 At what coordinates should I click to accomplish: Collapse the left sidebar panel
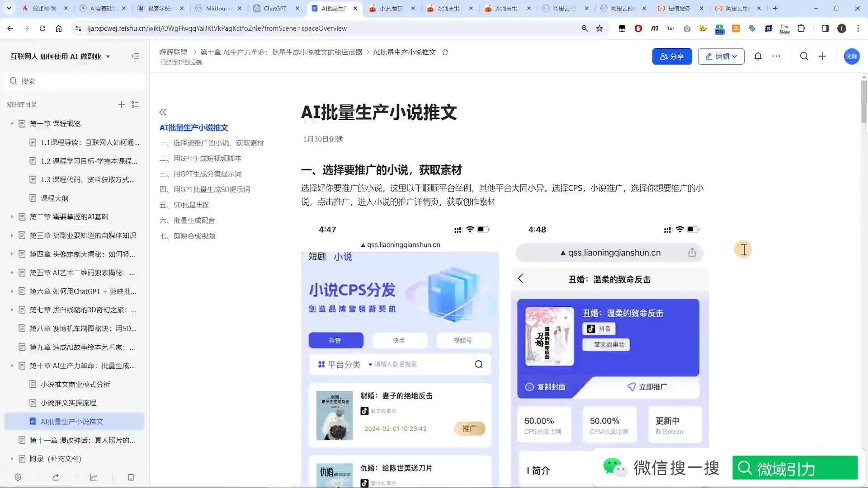pos(135,56)
